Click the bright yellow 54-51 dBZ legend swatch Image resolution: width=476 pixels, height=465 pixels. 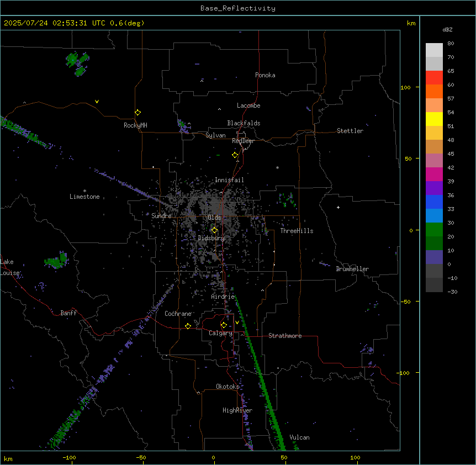coord(434,119)
